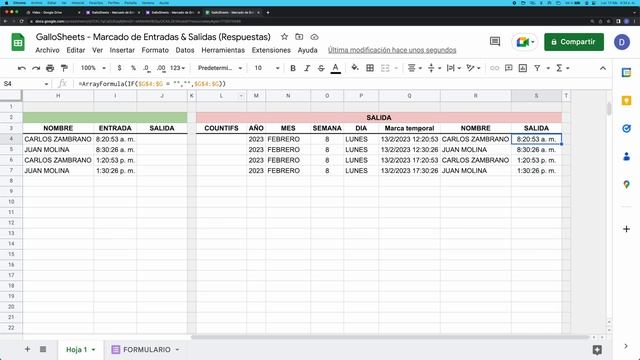
Task: Check the cloud document status icon
Action: pyautogui.click(x=314, y=37)
